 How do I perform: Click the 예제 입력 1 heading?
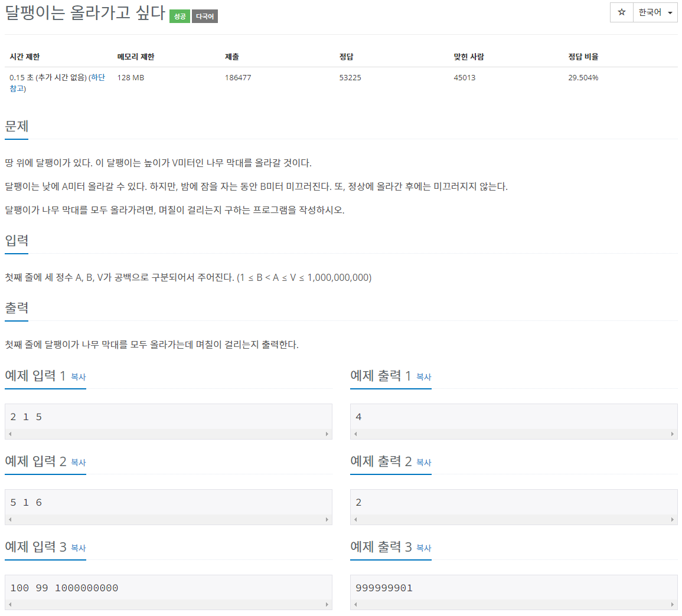point(35,376)
